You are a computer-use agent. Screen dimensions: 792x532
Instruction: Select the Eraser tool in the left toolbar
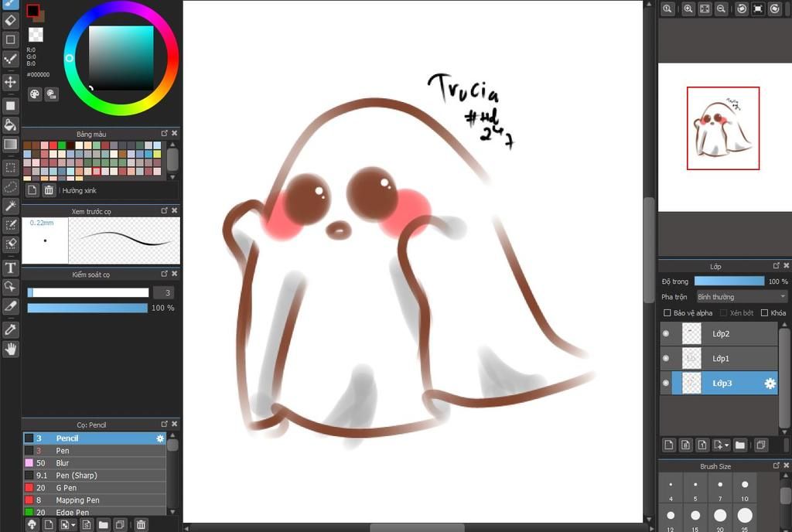(10, 20)
